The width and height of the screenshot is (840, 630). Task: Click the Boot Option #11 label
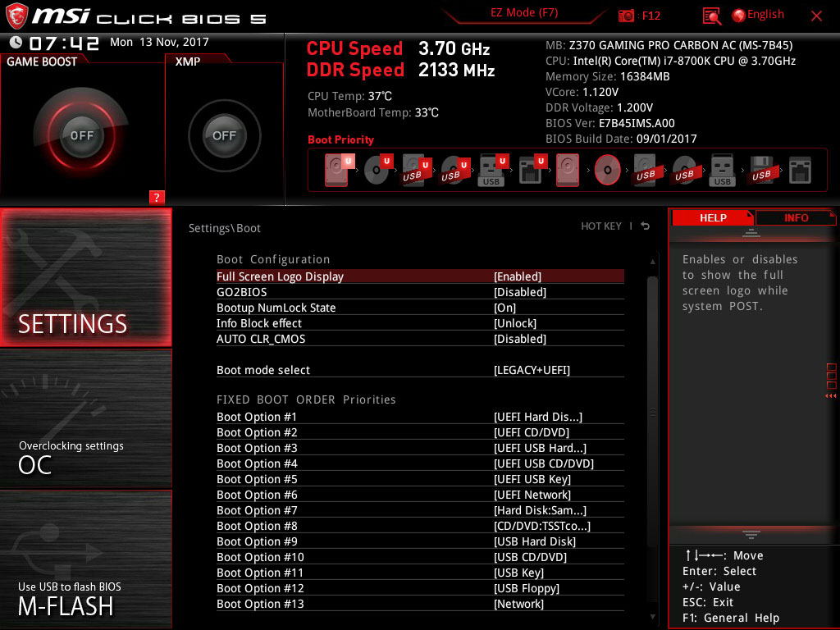tap(260, 573)
